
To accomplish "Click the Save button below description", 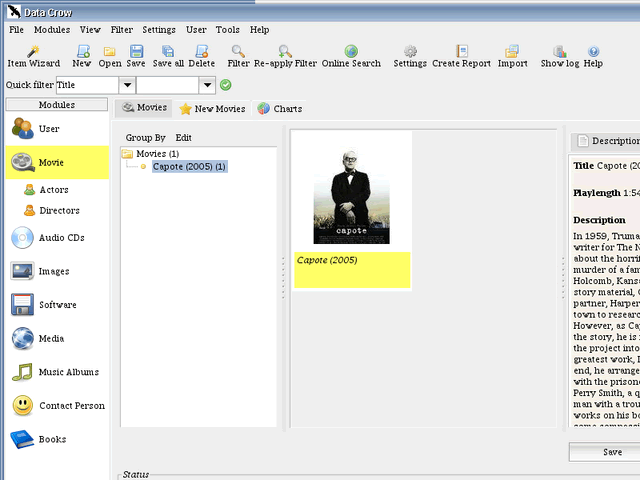I will click(x=612, y=452).
